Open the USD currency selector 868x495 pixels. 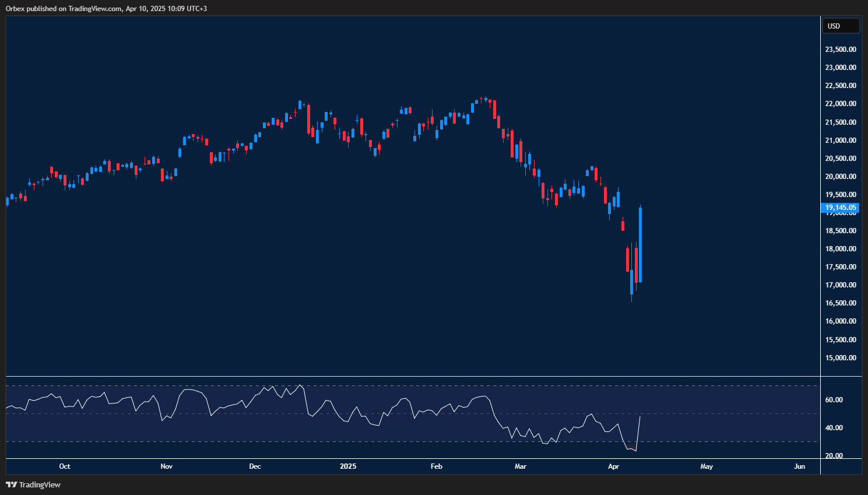click(840, 26)
